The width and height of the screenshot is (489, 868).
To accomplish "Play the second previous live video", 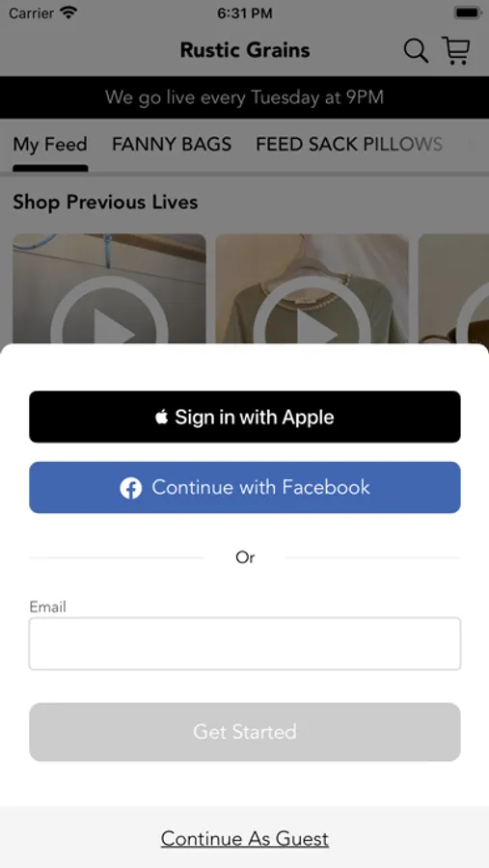I will (312, 288).
